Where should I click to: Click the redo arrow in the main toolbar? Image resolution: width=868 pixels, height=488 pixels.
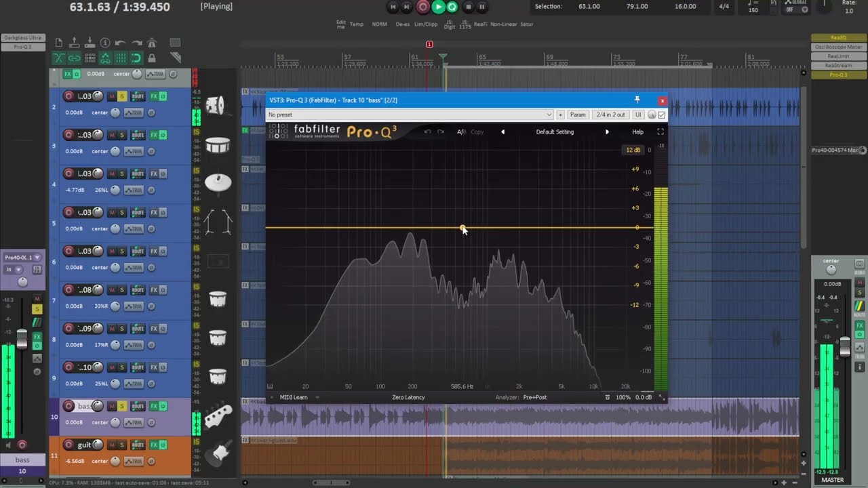[136, 43]
